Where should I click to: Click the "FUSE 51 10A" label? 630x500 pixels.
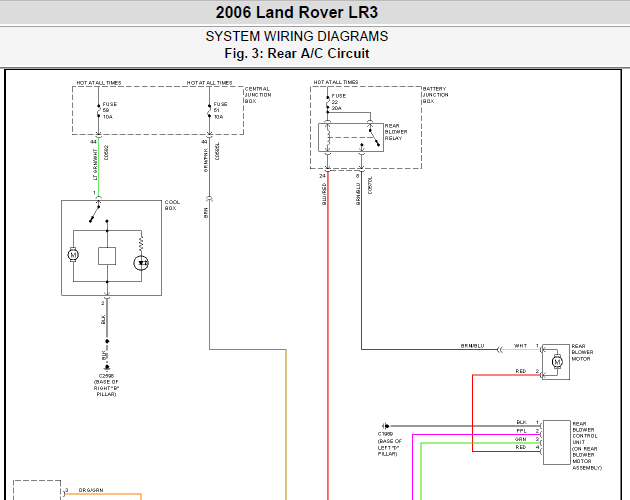(x=220, y=111)
